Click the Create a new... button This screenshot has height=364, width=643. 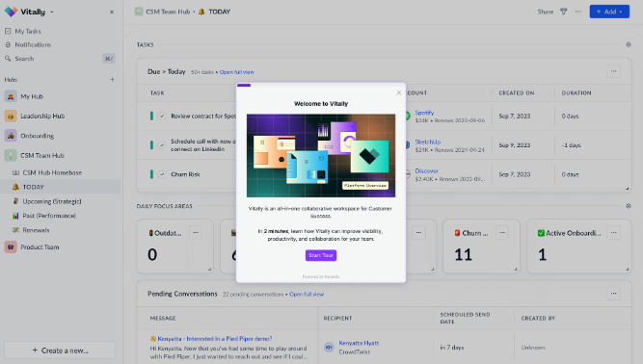point(60,351)
